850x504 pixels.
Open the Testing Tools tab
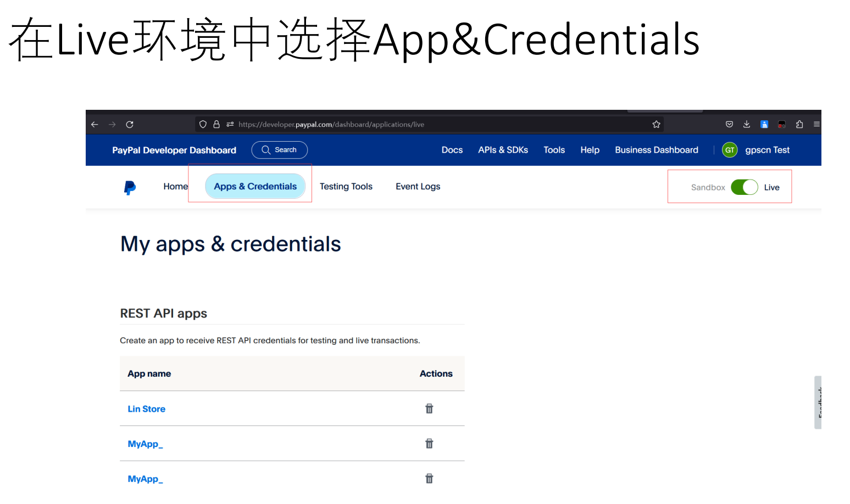pos(346,187)
